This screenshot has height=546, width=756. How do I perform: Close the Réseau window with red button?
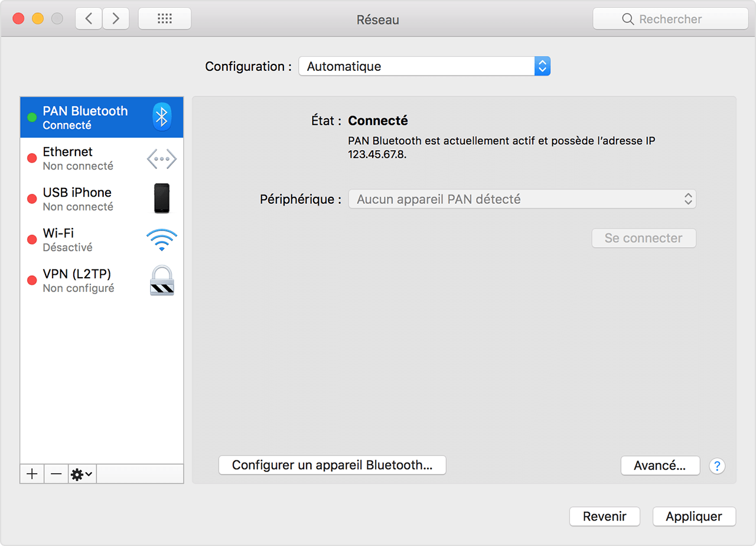18,18
